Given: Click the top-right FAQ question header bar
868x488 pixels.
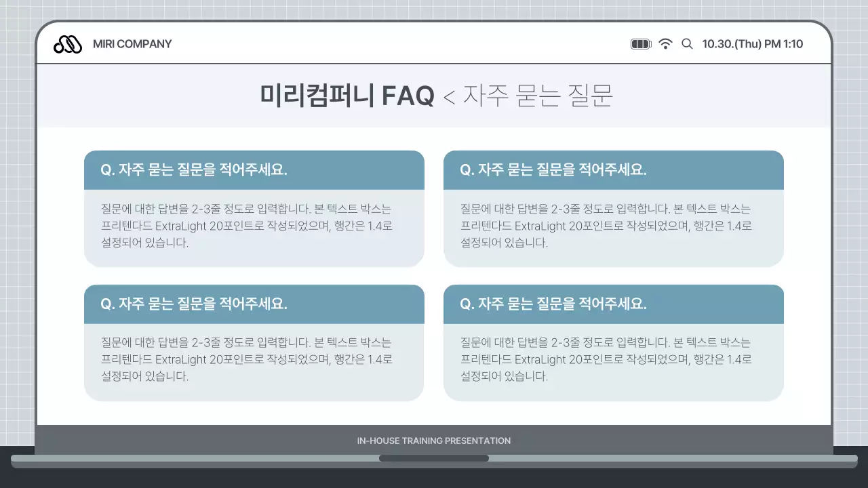Looking at the screenshot, I should 614,170.
